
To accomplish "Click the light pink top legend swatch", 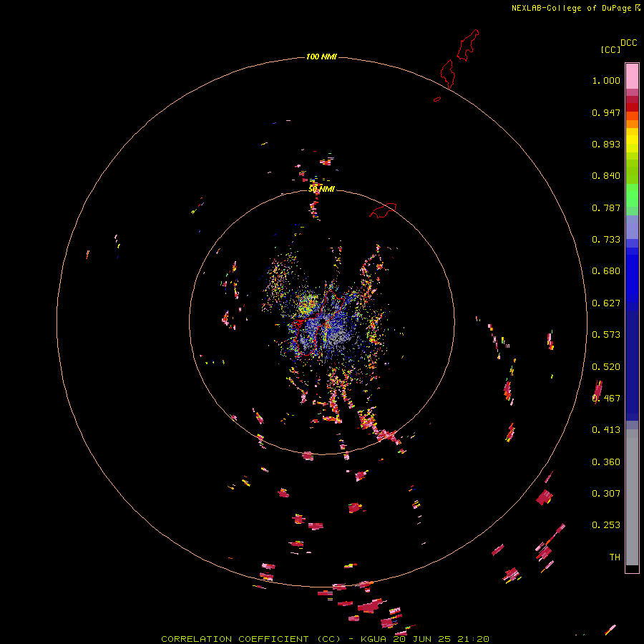I will [632, 77].
